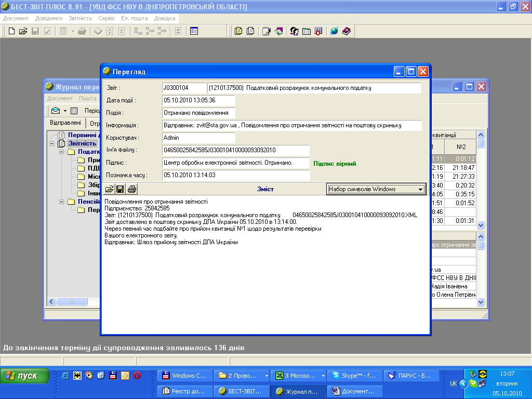Viewport: 532px width, 399px height.
Task: Click the globe internet toolbar icon
Action: click(x=334, y=31)
